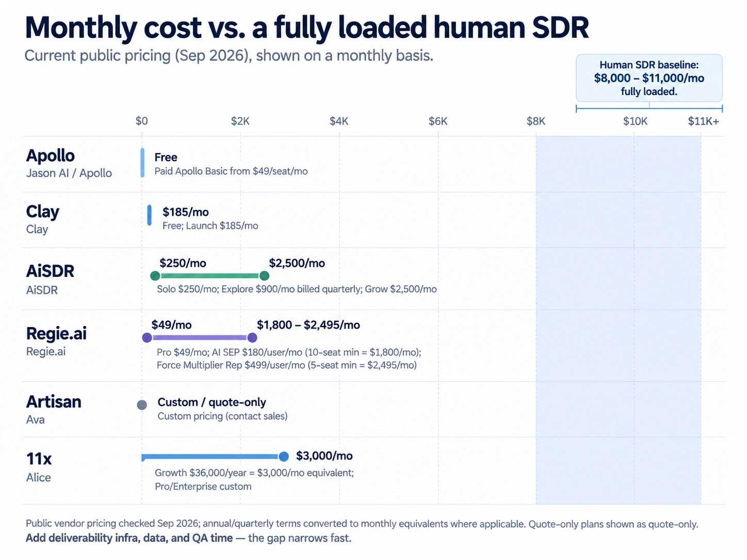Screen dimensions: 747x560
Task: Select the bold 'Regie.ai' vendor heading
Action: [x=56, y=334]
